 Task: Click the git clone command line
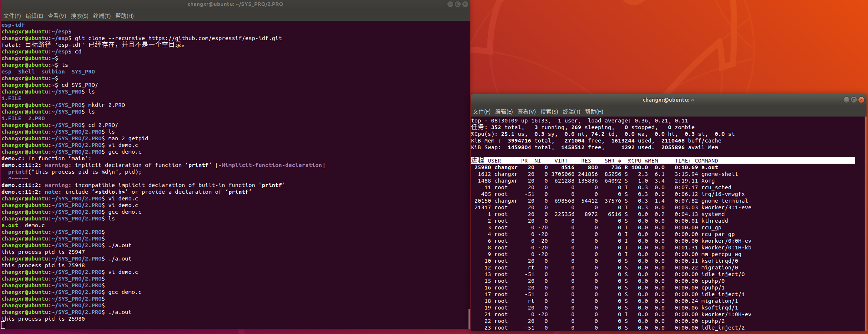coord(142,38)
